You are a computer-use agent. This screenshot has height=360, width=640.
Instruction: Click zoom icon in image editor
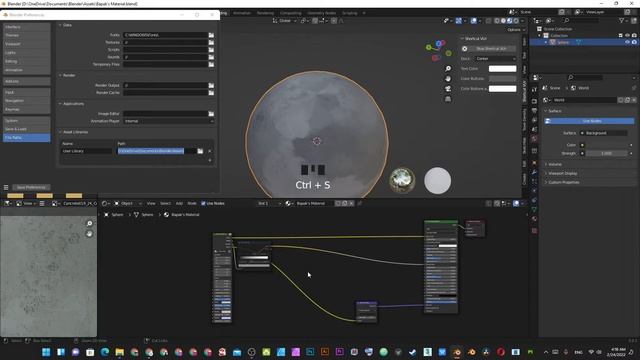point(89,224)
